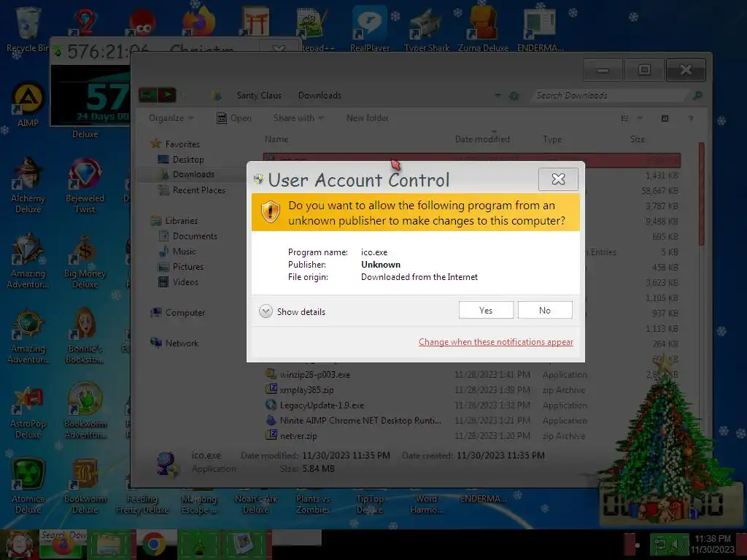This screenshot has width=747, height=560.
Task: Close the User Account Control dialog
Action: tap(558, 179)
